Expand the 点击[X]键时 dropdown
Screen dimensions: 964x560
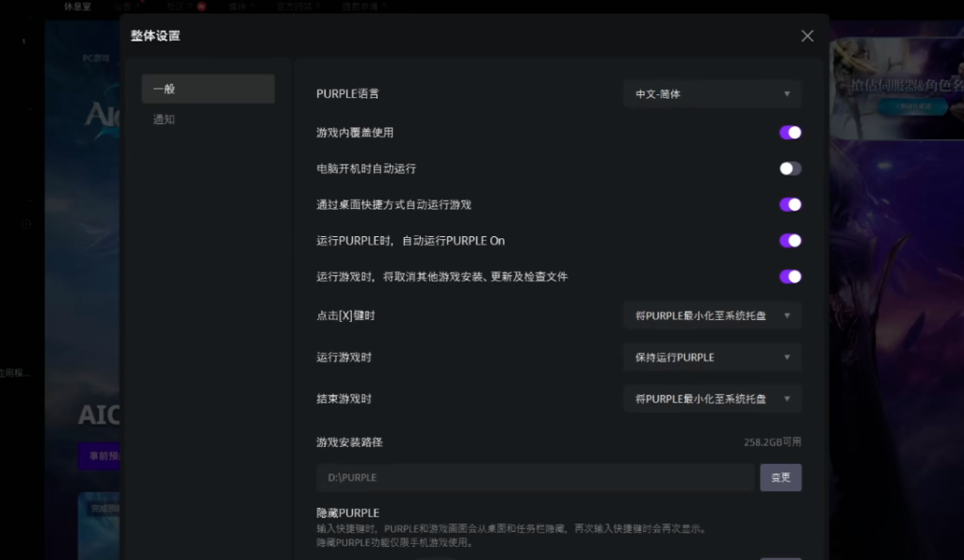[712, 316]
